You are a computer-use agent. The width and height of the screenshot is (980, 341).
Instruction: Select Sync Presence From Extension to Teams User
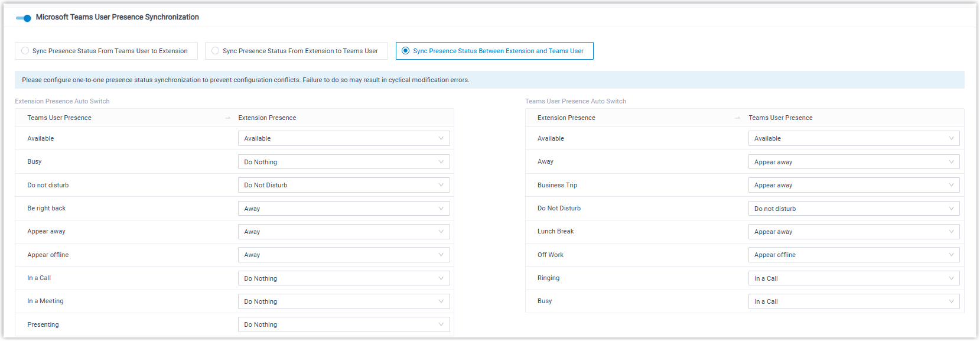[216, 51]
